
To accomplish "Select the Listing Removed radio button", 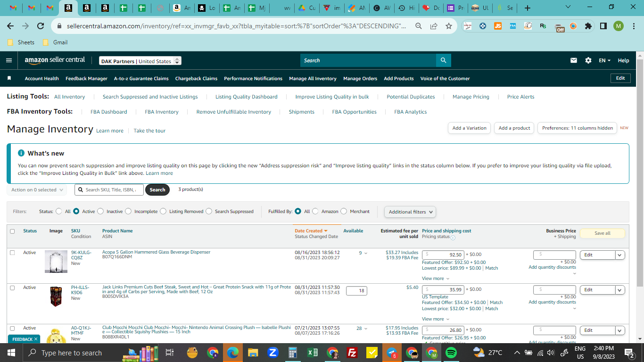I will [x=163, y=212].
